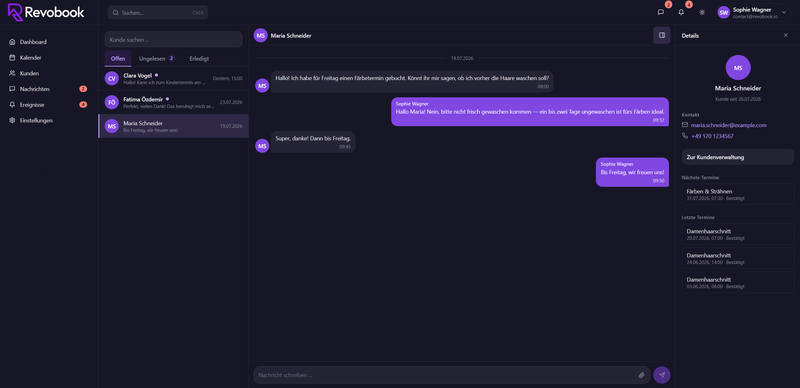Toggle the details side panel button

[662, 35]
